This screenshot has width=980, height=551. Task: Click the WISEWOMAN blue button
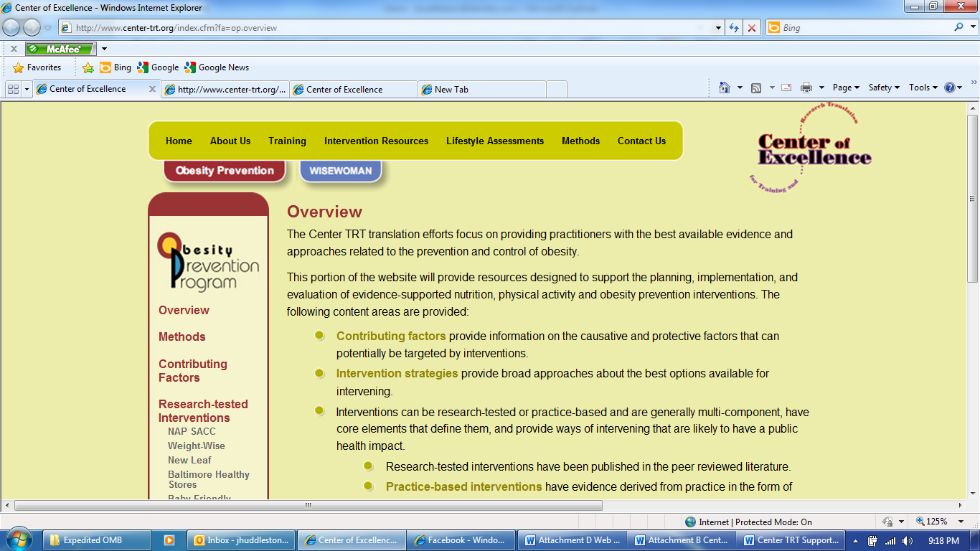pos(341,171)
